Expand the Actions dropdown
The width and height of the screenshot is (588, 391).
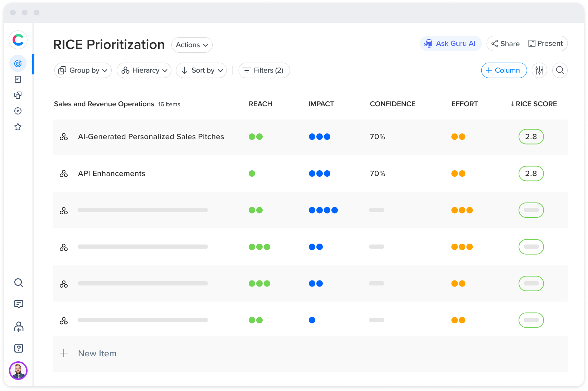192,45
